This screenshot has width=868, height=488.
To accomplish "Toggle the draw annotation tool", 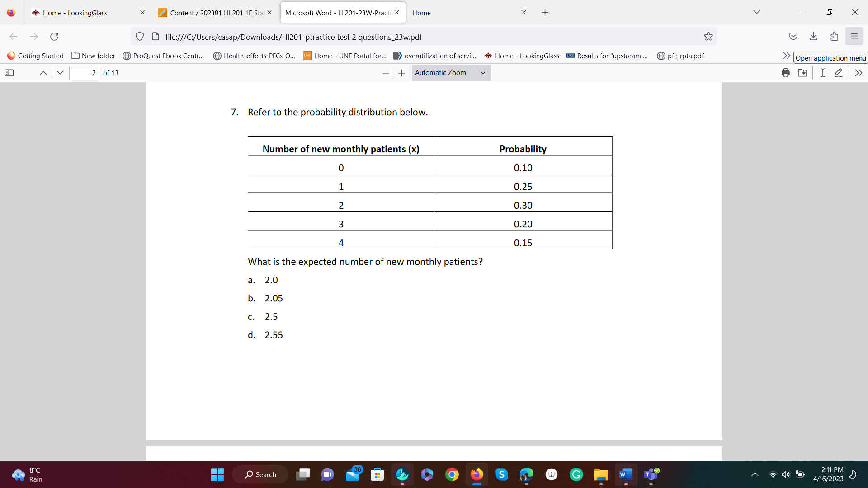I will [839, 73].
